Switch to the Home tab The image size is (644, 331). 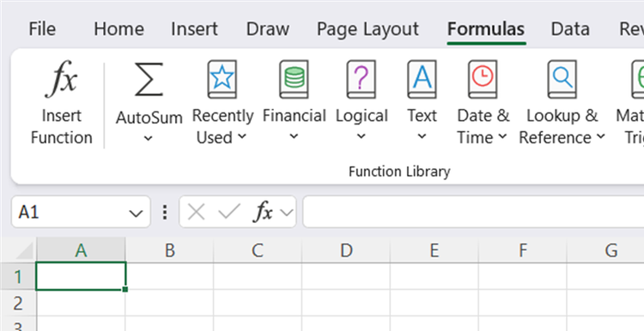[118, 29]
